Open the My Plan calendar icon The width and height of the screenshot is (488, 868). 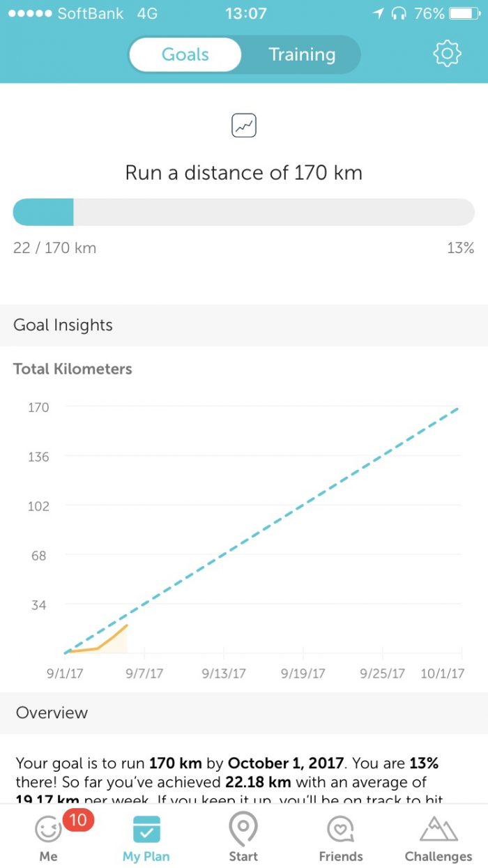[146, 830]
